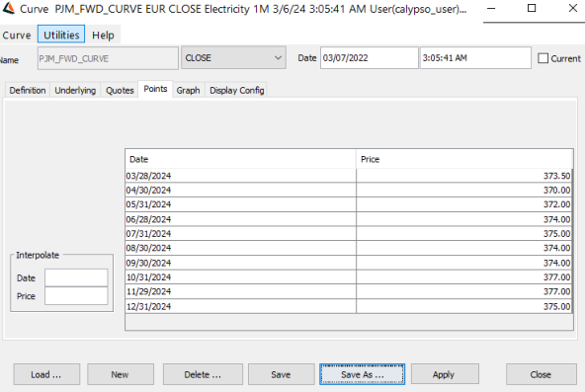Toggle the Current checkbox
This screenshot has width=585, height=392.
pos(543,58)
